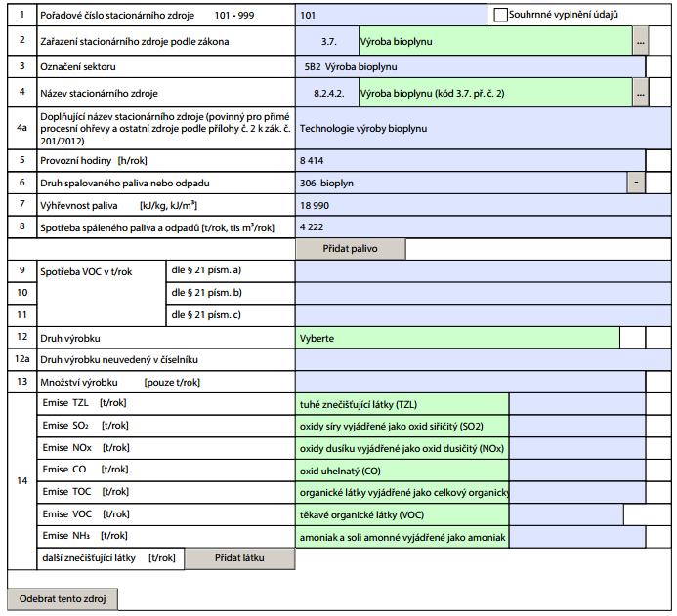Click the row number 14 cell
The image size is (677, 616).
(x=22, y=481)
